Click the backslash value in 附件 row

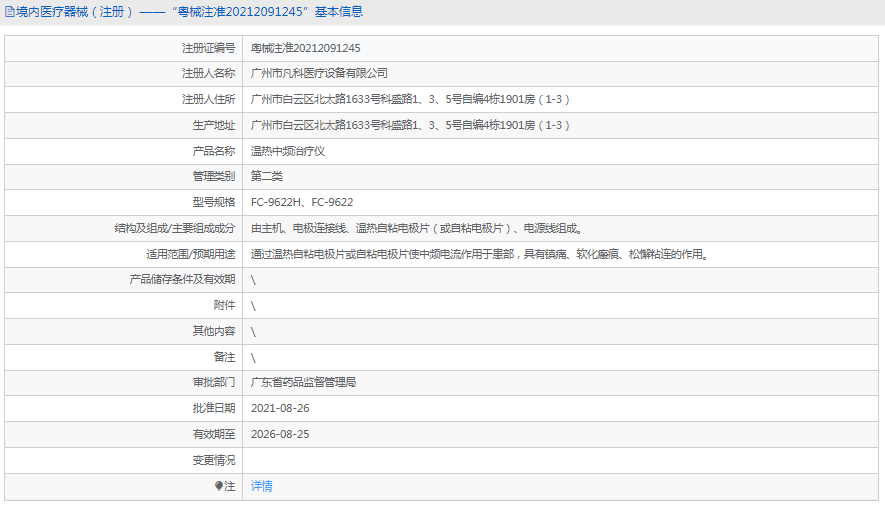tap(253, 306)
